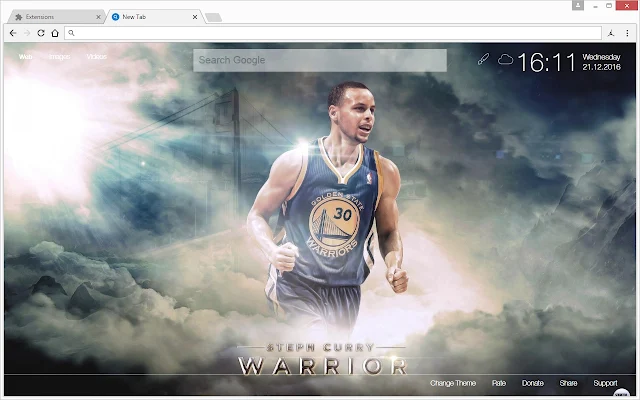Click the Rate link
The height and width of the screenshot is (400, 640).
click(x=499, y=383)
